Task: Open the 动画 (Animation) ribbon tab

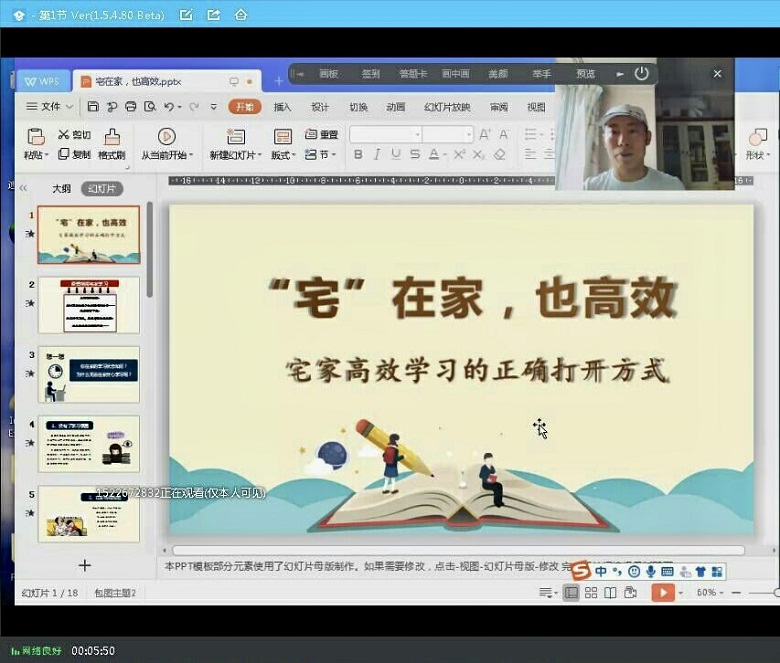Action: (395, 107)
